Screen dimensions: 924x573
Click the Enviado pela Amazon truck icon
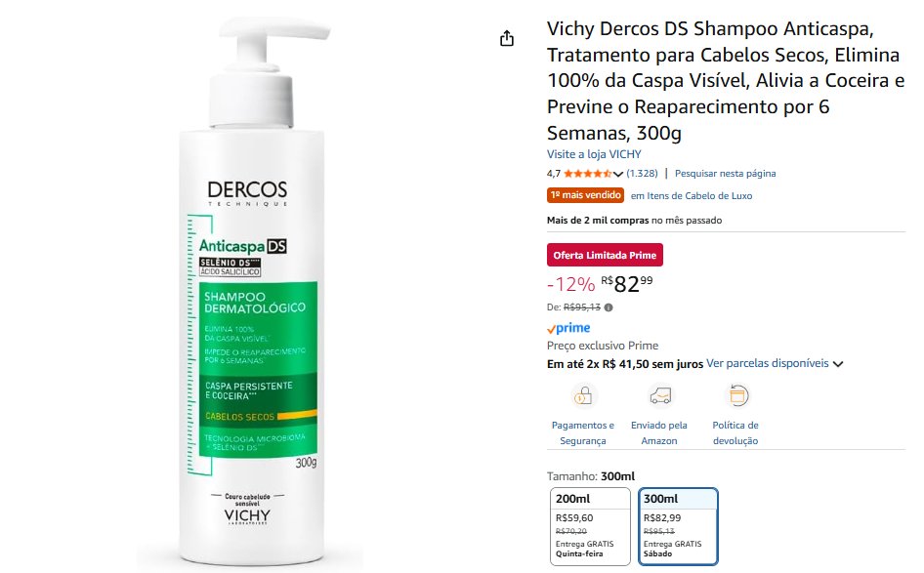click(x=660, y=395)
